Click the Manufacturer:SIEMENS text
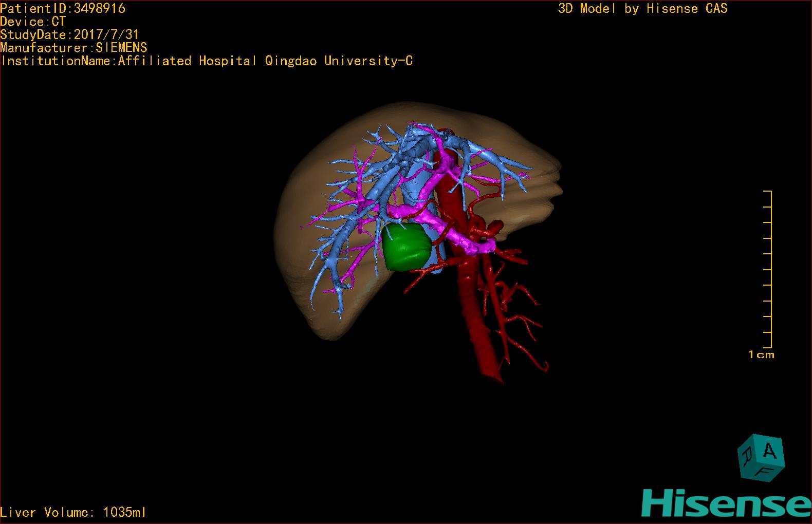The height and width of the screenshot is (524, 812). coord(73,48)
